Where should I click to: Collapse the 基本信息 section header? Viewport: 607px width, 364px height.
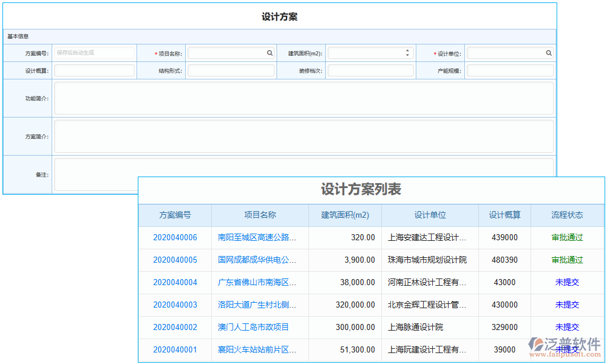(x=18, y=36)
